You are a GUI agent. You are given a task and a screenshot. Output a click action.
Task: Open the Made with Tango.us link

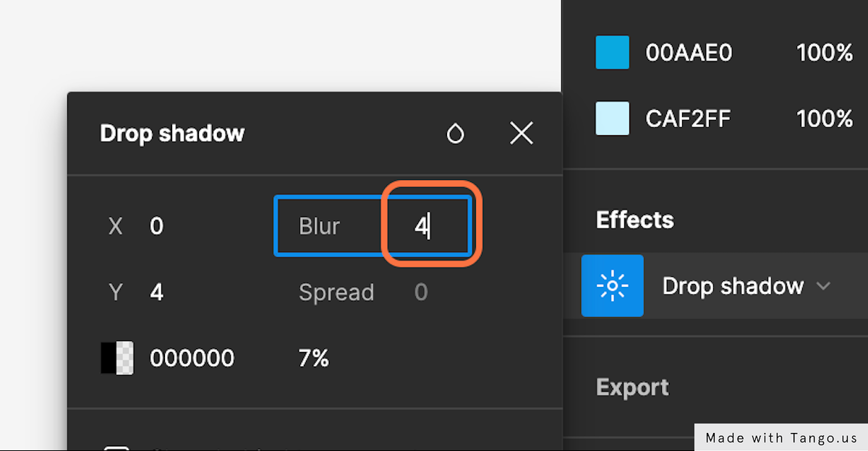tap(781, 437)
